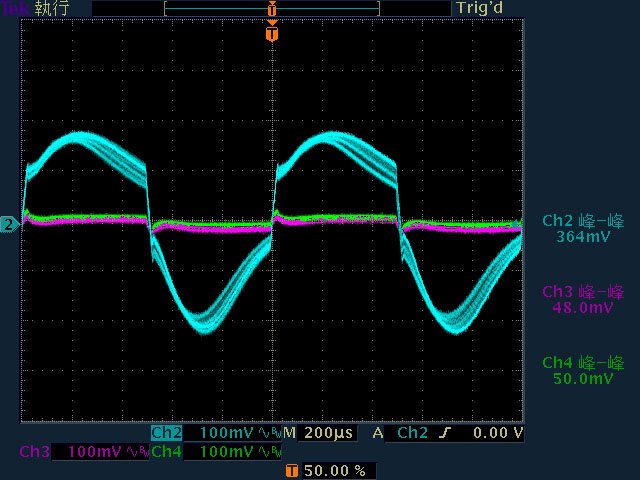The height and width of the screenshot is (480, 640).
Task: Click the orange trigger position marker atop the graticule
Action: click(272, 33)
